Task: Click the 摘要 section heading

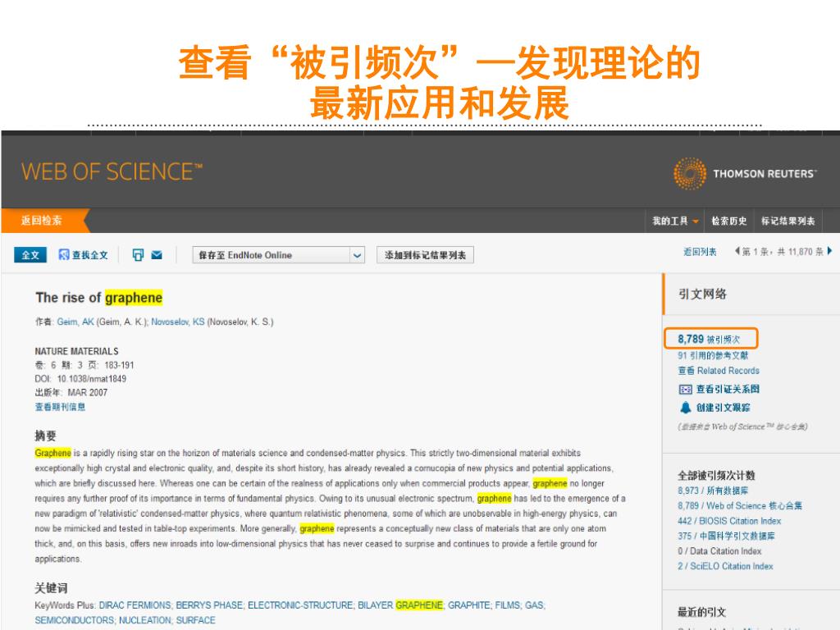Action: click(46, 436)
